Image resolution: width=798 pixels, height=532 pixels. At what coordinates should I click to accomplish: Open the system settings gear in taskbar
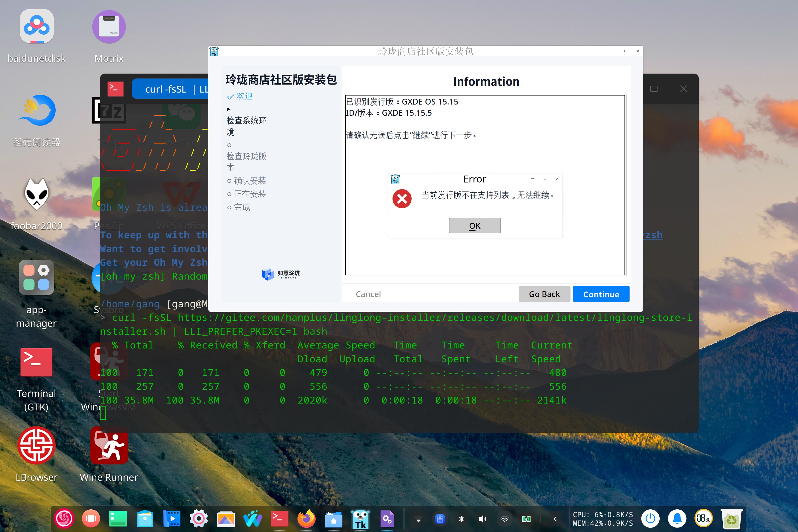[199, 518]
